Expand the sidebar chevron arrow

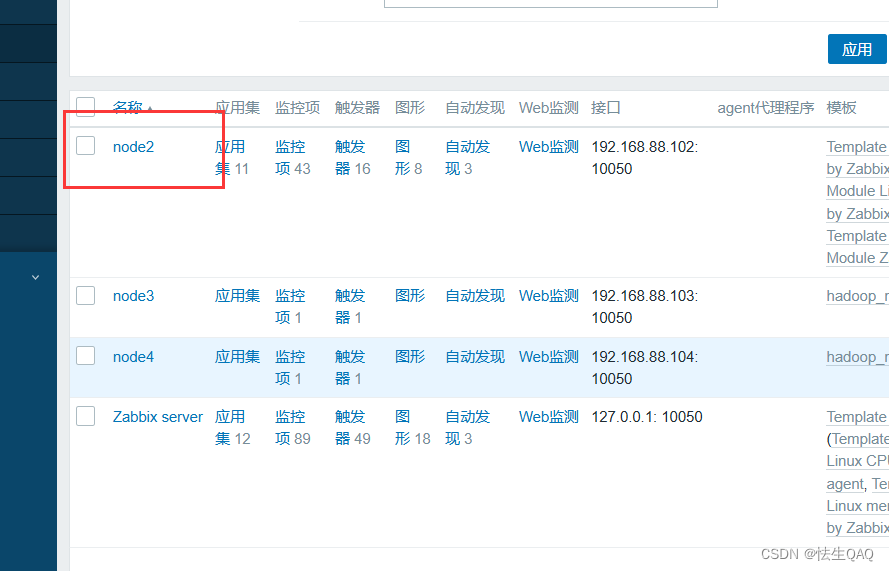tap(35, 277)
